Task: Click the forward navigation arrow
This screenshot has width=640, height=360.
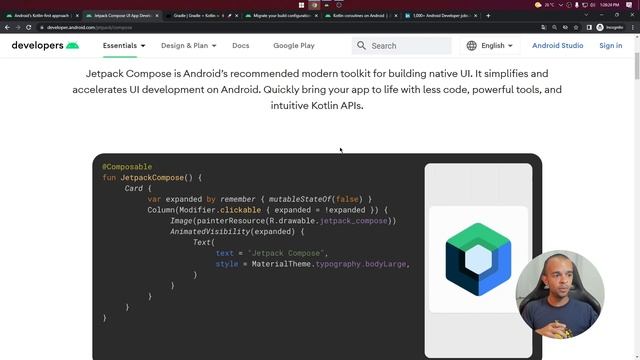Action: click(x=18, y=27)
